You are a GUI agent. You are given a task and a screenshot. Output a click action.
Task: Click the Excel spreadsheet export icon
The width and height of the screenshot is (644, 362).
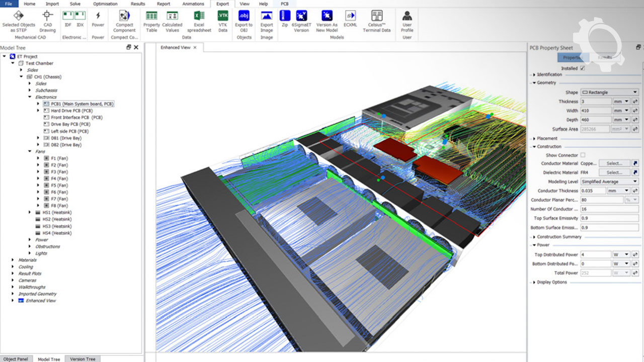199,16
